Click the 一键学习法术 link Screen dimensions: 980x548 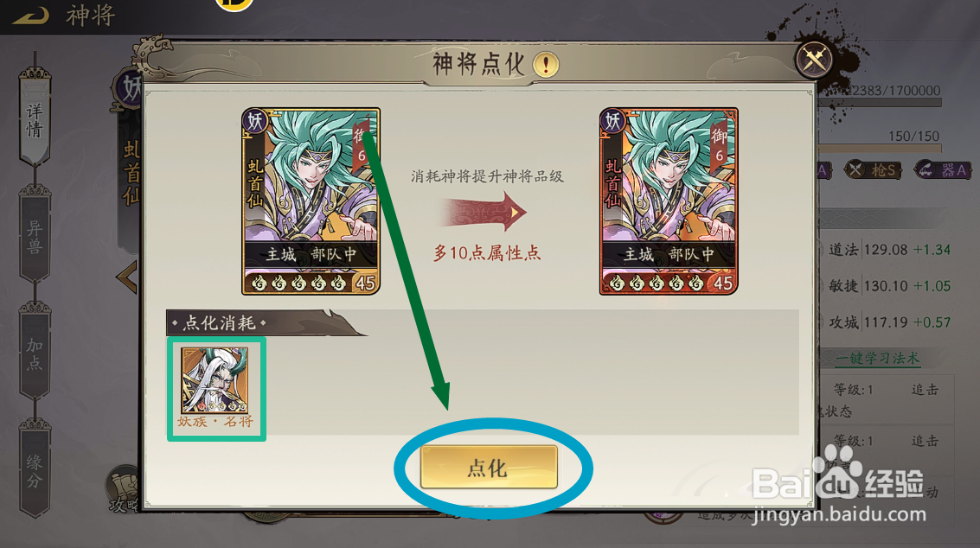pos(877,359)
